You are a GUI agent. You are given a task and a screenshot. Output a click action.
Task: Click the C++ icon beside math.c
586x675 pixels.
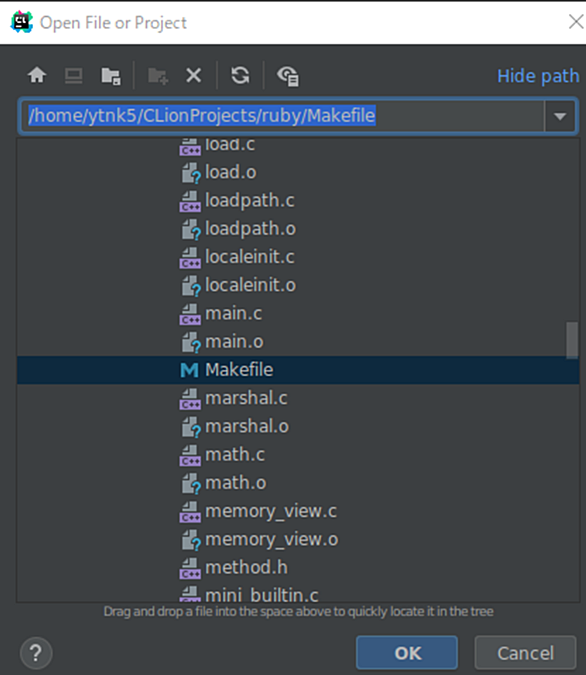(x=190, y=455)
